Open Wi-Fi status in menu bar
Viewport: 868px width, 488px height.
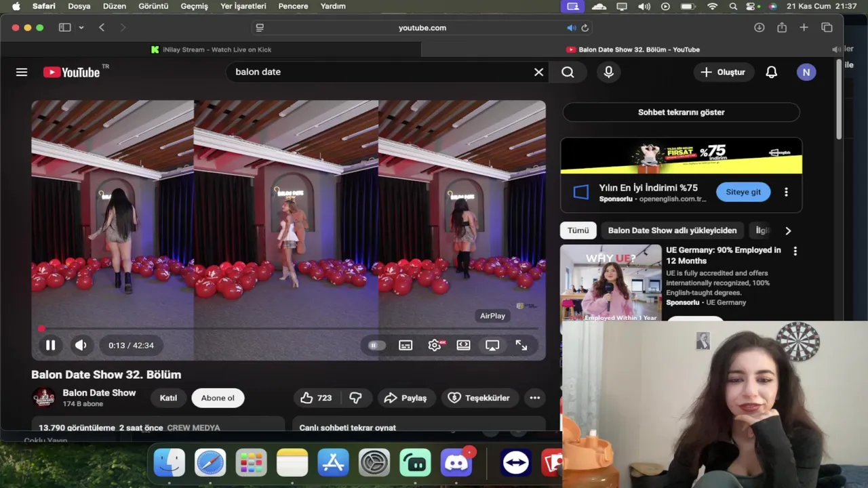click(x=712, y=6)
